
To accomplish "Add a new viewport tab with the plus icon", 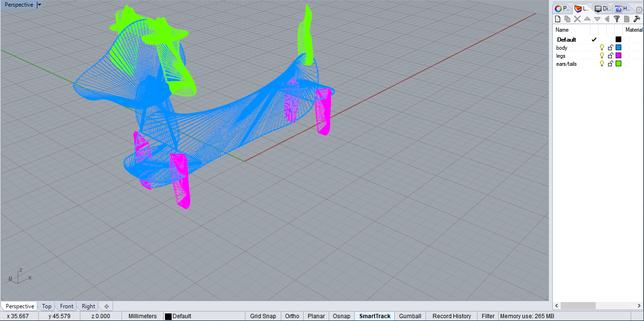I will click(x=107, y=306).
